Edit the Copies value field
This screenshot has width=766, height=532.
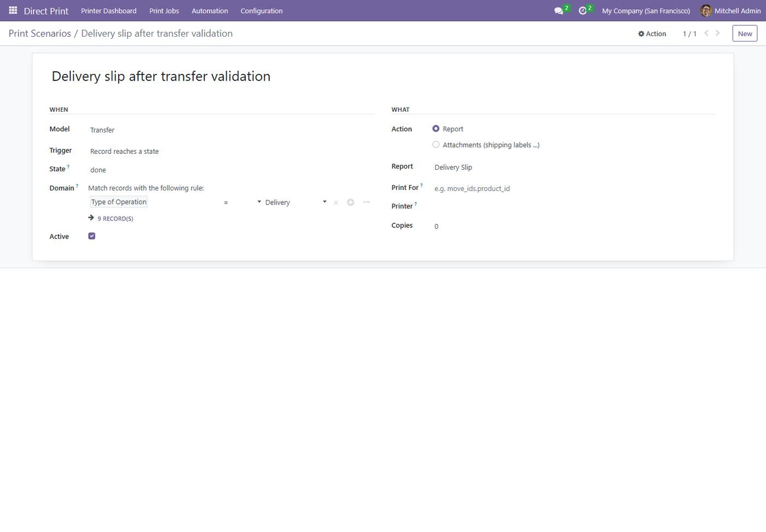[x=574, y=226]
